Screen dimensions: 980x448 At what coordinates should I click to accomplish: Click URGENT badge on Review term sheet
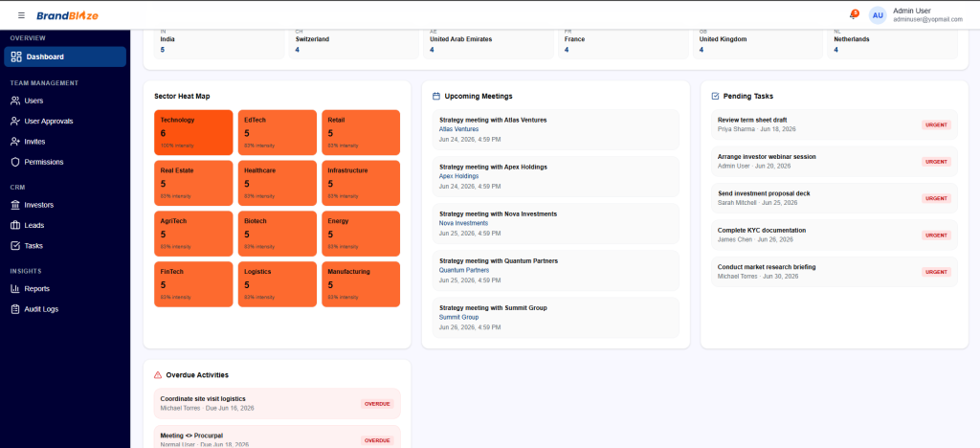point(936,125)
